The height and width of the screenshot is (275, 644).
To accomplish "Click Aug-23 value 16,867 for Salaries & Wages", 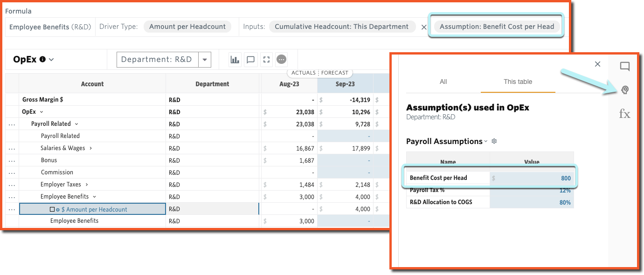I will click(x=289, y=148).
